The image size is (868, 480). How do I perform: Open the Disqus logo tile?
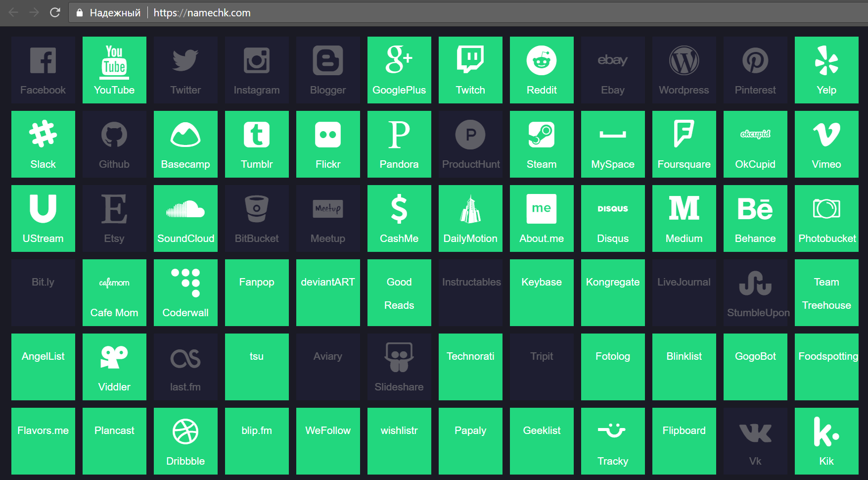[x=613, y=218]
